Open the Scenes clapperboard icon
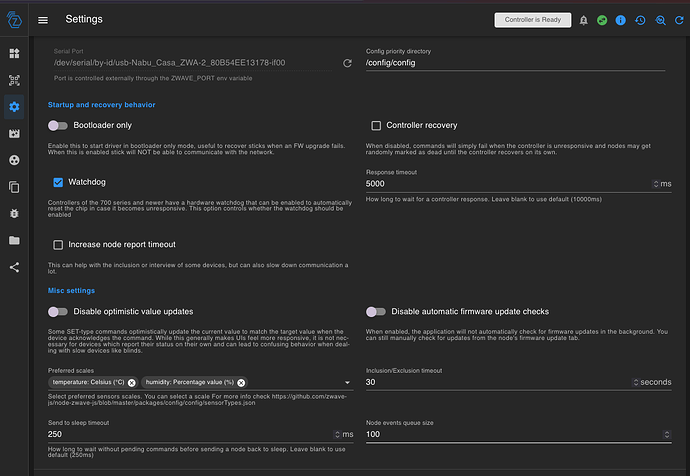 pos(14,134)
